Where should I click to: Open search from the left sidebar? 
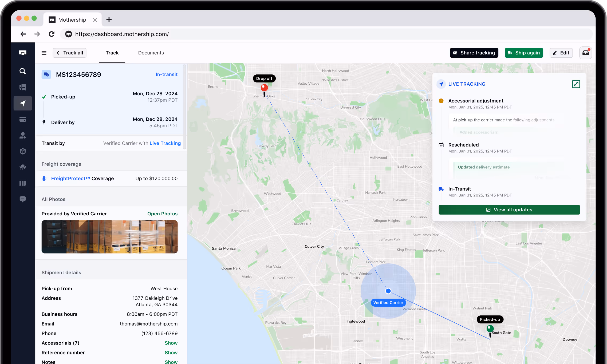click(x=23, y=71)
